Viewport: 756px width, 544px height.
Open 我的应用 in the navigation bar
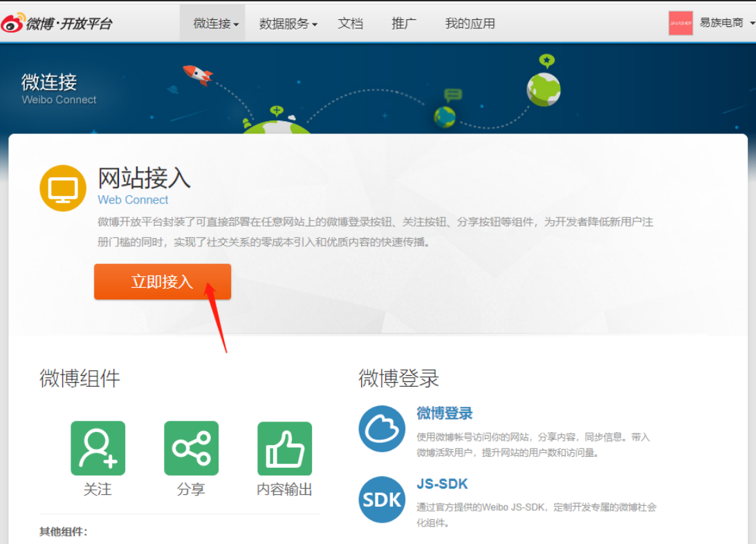pyautogui.click(x=470, y=24)
